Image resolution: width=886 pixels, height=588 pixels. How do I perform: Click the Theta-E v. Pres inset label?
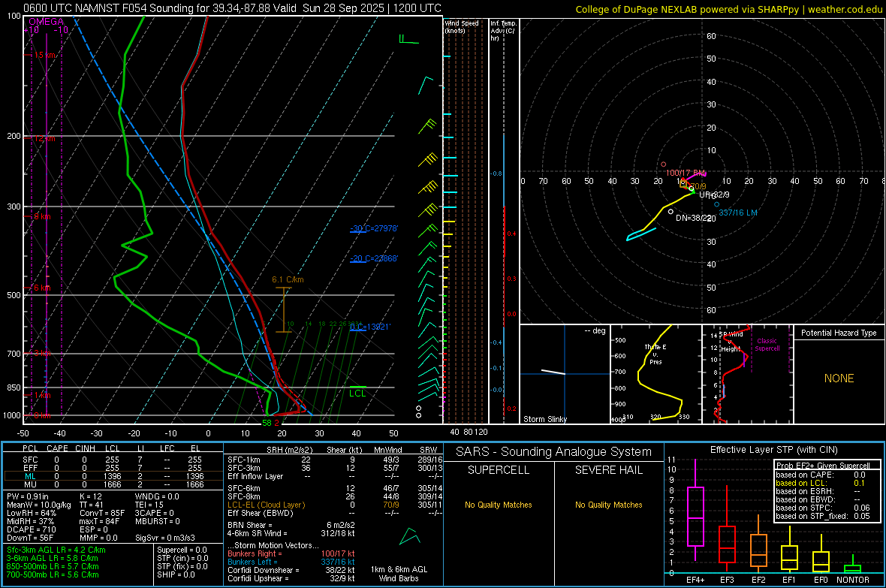[655, 354]
